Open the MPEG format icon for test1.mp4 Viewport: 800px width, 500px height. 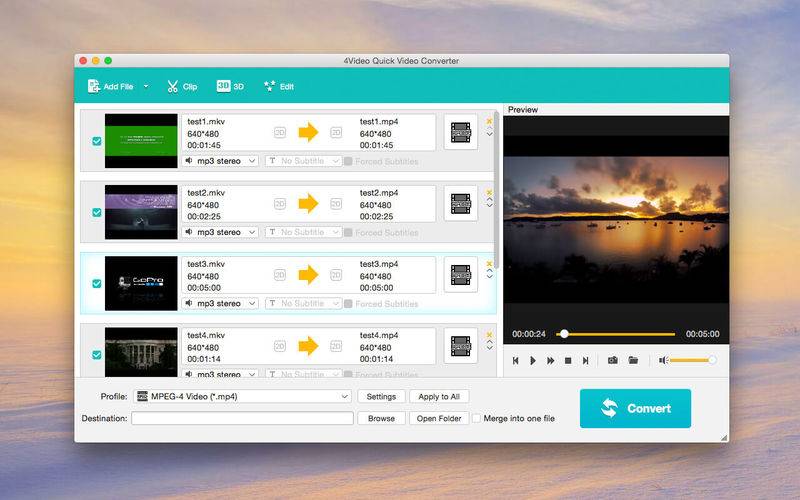(x=461, y=133)
